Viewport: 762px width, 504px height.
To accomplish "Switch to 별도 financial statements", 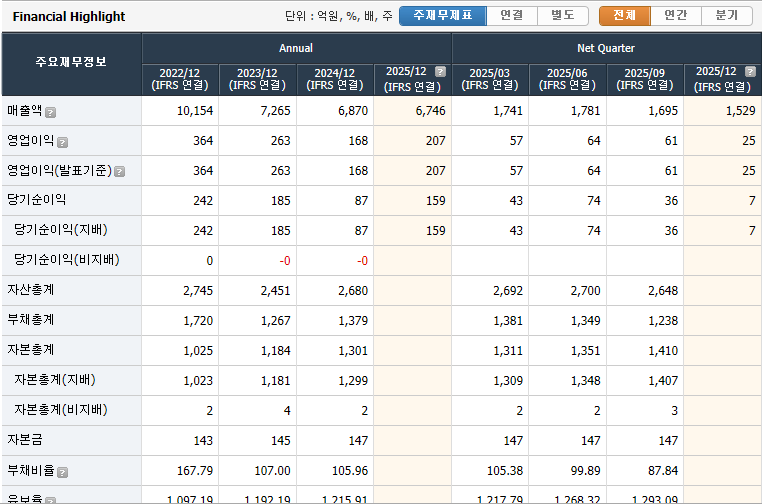I will click(x=563, y=16).
